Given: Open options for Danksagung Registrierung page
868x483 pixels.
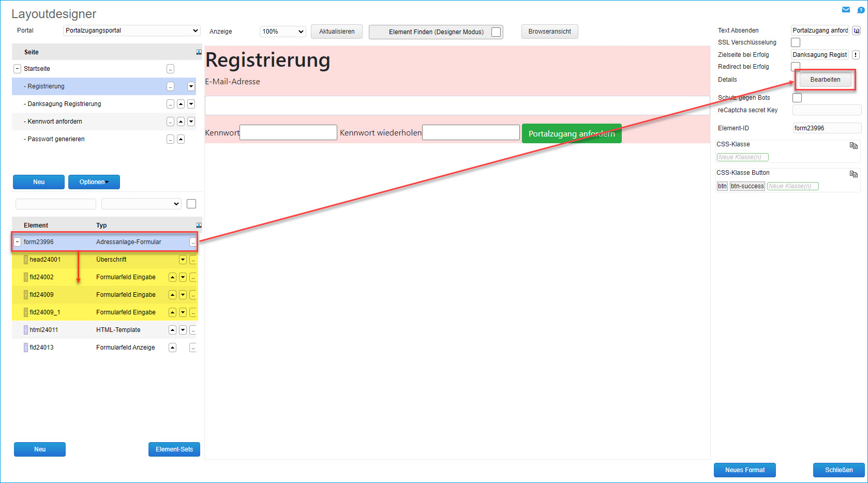Looking at the screenshot, I should (170, 104).
